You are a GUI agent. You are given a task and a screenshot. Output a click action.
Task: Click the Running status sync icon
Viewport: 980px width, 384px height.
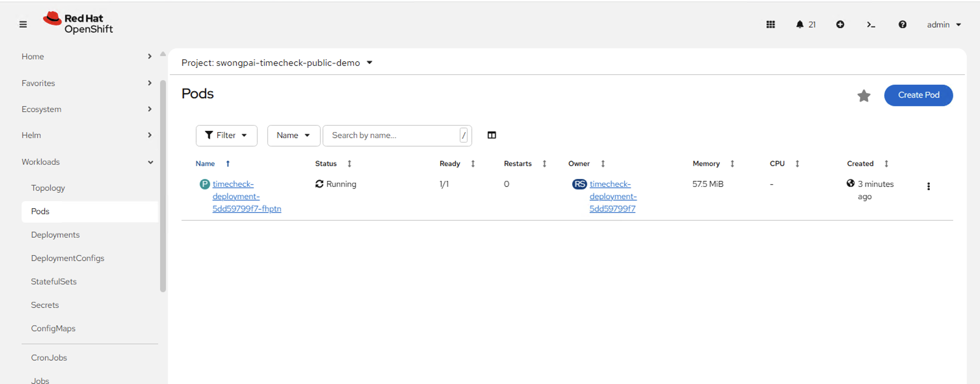click(319, 184)
